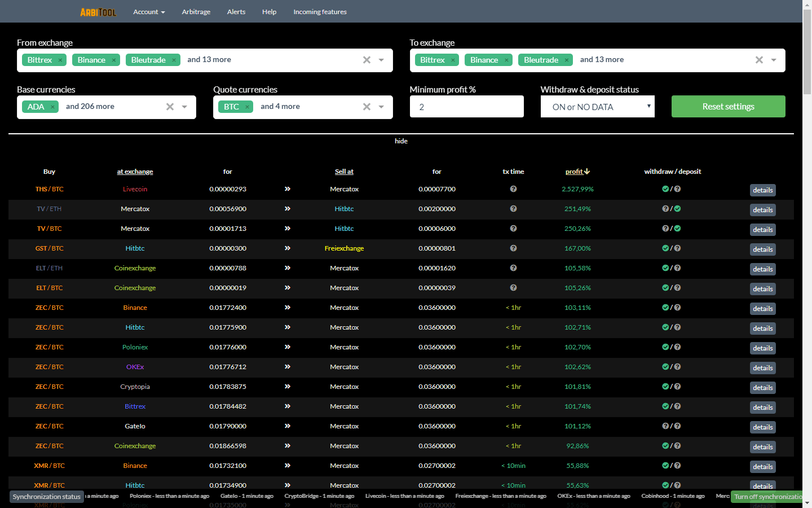The height and width of the screenshot is (508, 812).
Task: Click 'and 206 more' in Base currencies
Action: [x=90, y=107]
